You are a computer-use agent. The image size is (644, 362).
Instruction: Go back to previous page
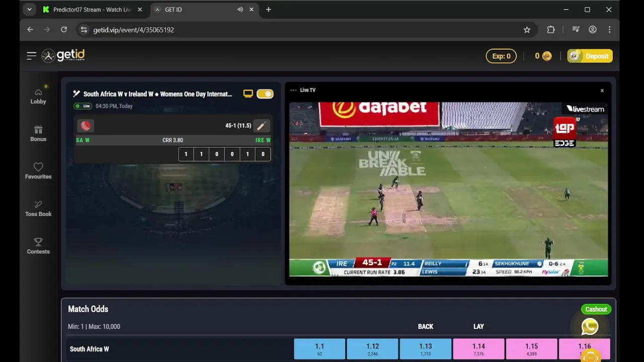coord(30,30)
